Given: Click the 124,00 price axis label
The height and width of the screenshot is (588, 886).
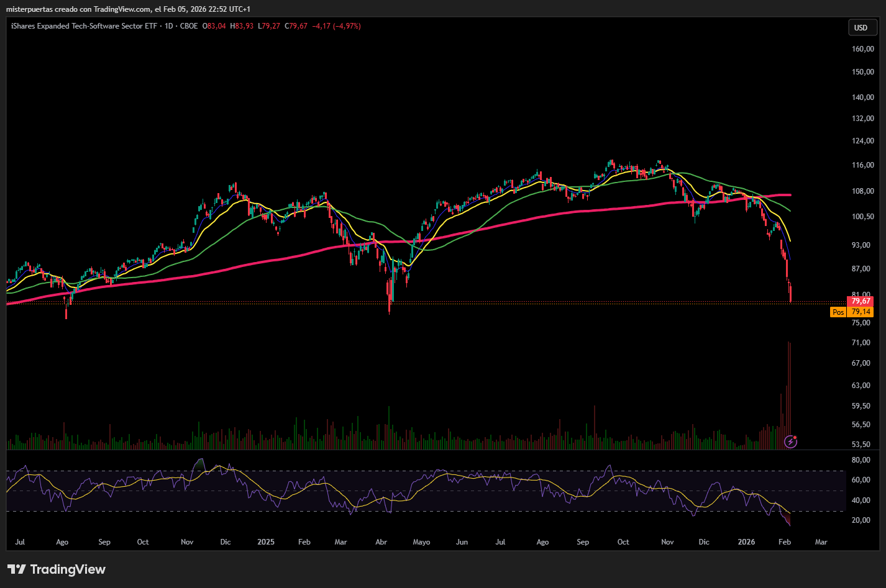Looking at the screenshot, I should coord(863,141).
